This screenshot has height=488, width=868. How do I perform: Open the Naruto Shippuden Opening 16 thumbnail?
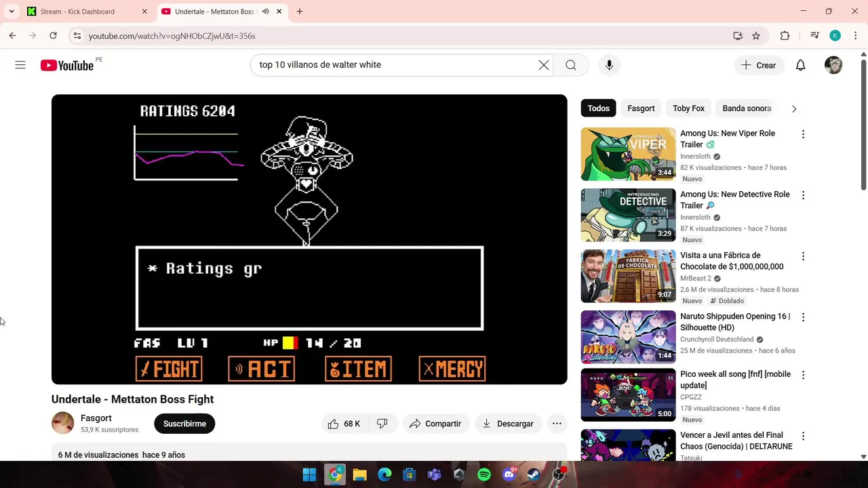click(x=628, y=337)
